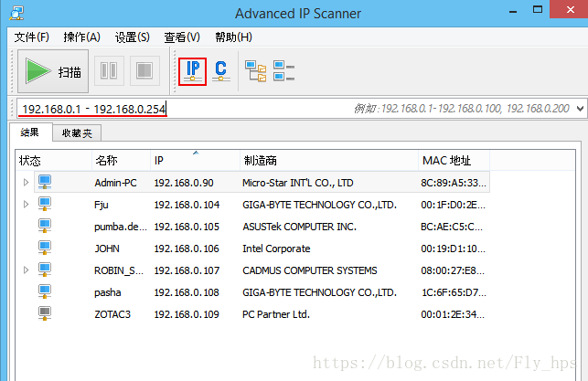This screenshot has height=381, width=588.
Task: Click MAC address 00:19:D1:10...
Action: [453, 249]
